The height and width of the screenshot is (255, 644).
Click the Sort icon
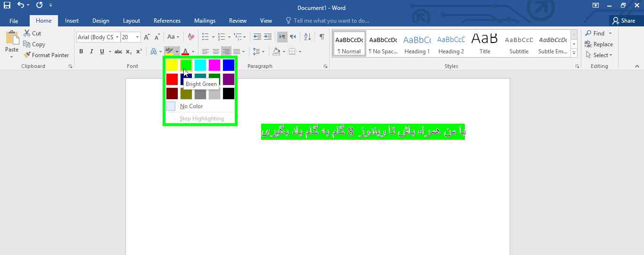307,37
